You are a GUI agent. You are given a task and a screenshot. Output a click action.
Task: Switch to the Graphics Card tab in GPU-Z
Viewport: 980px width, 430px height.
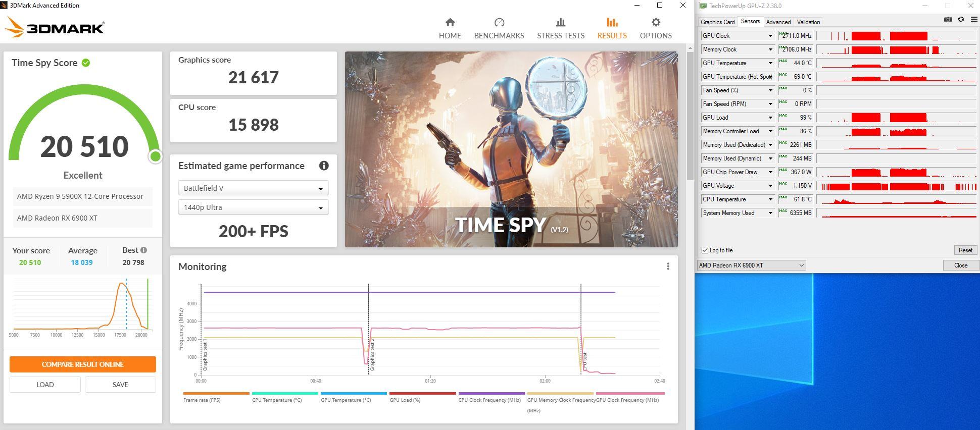click(717, 22)
